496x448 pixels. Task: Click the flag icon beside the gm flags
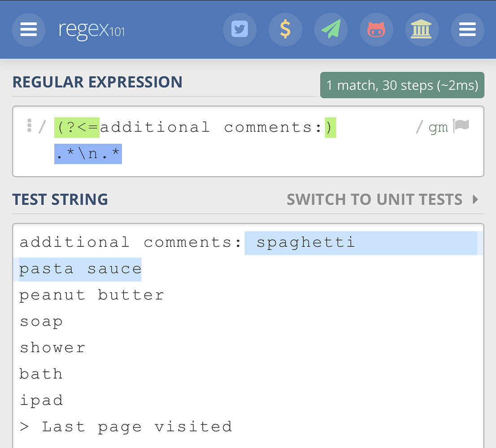460,127
